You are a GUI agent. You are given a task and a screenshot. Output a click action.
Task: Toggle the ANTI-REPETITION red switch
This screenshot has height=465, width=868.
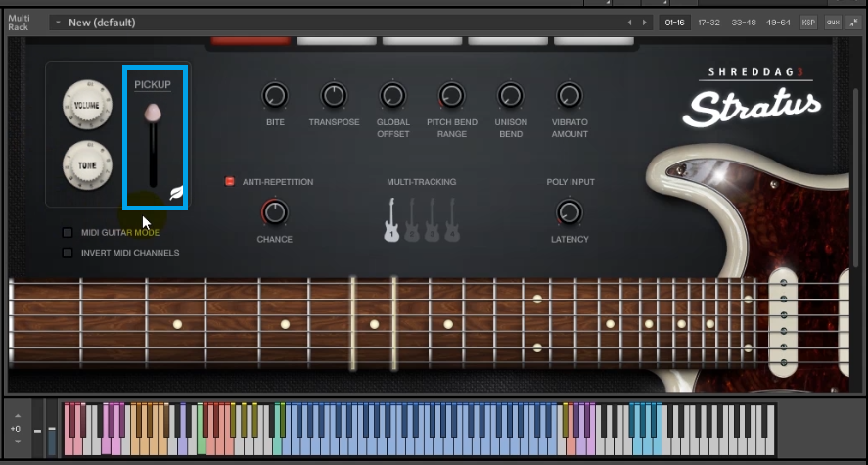pyautogui.click(x=230, y=181)
